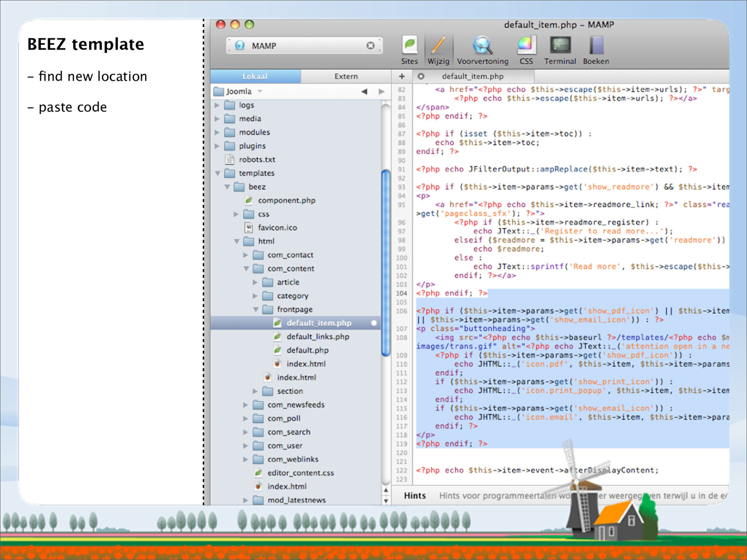Viewport: 747px width, 560px height.
Task: Place cursor on JFilterOutput::ampReplace line
Action: click(557, 169)
